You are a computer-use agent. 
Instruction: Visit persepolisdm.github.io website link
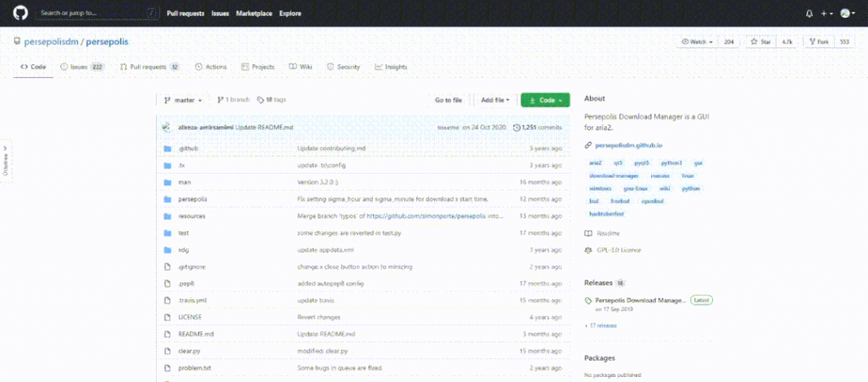coord(629,145)
